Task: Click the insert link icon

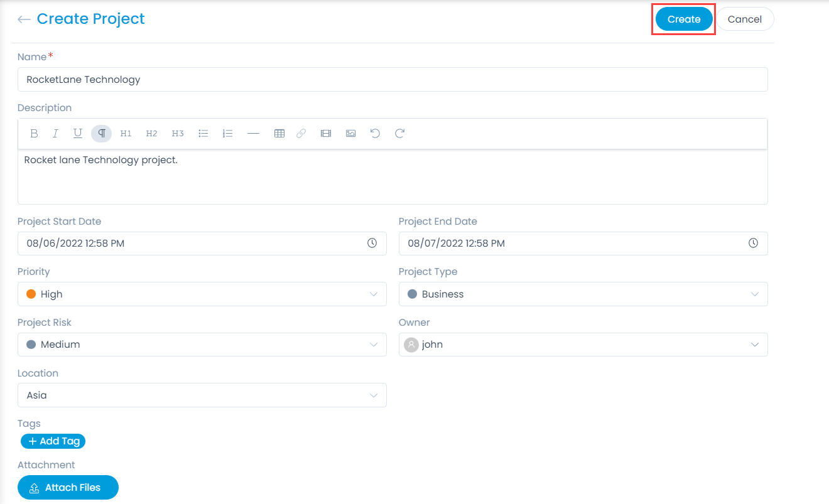Action: click(301, 133)
